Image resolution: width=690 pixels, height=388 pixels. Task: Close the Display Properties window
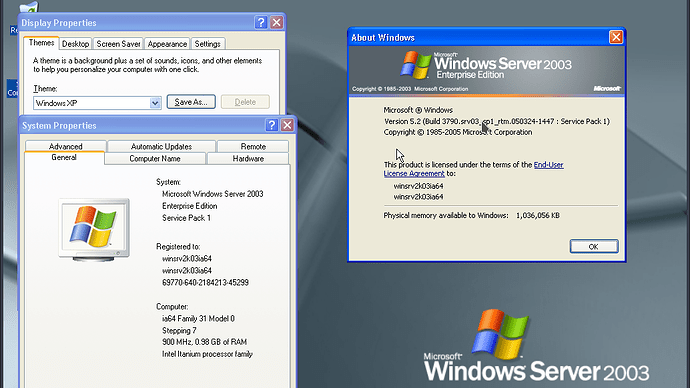(x=276, y=22)
